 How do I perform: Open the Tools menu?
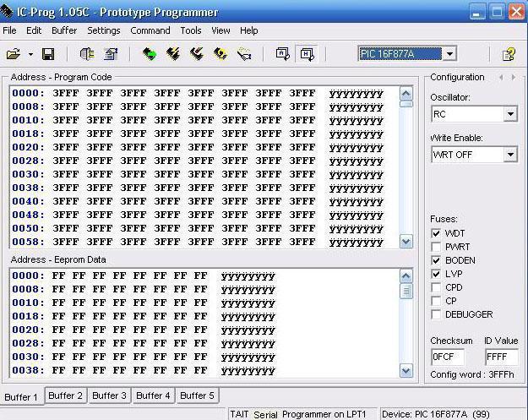(x=191, y=30)
